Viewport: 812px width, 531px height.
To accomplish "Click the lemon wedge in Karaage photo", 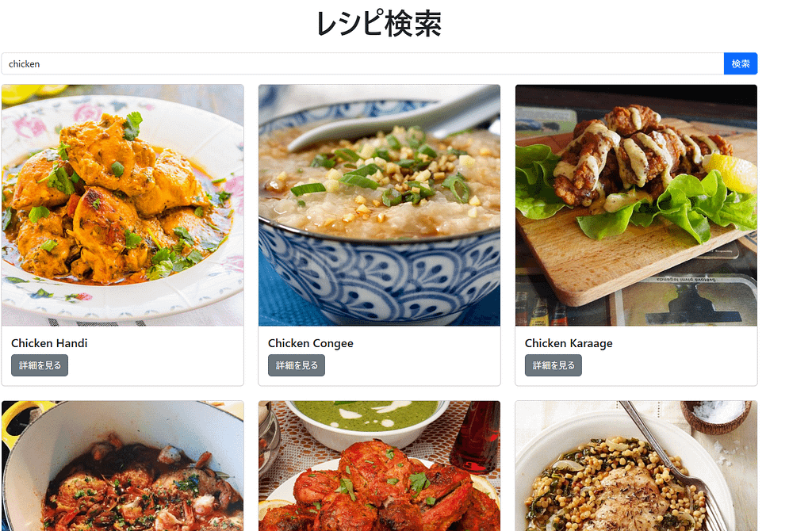I will tap(732, 172).
